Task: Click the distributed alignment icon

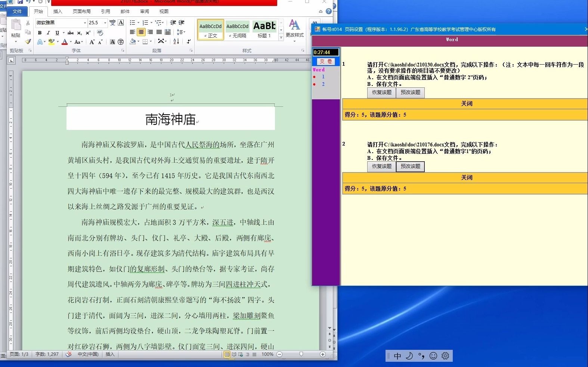Action: tap(168, 32)
